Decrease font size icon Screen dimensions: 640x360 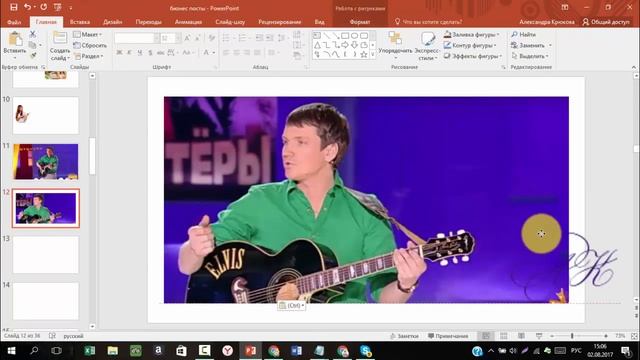pyautogui.click(x=198, y=38)
